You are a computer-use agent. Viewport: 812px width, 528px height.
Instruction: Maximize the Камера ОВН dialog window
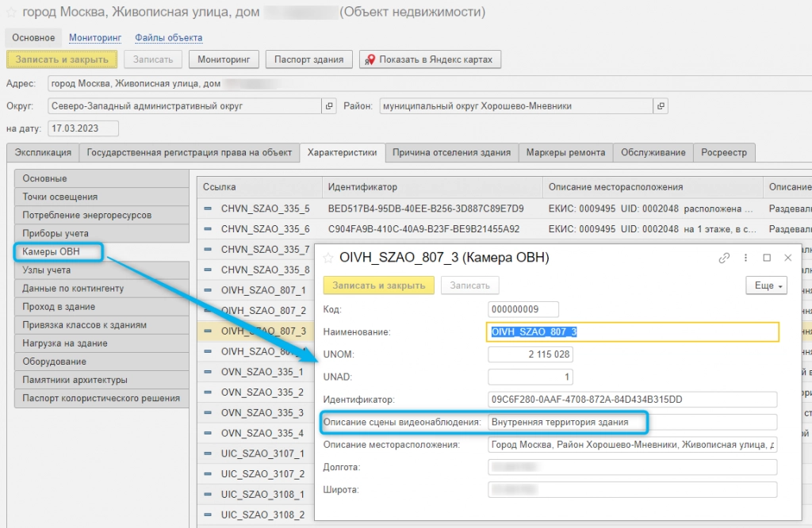click(x=767, y=258)
